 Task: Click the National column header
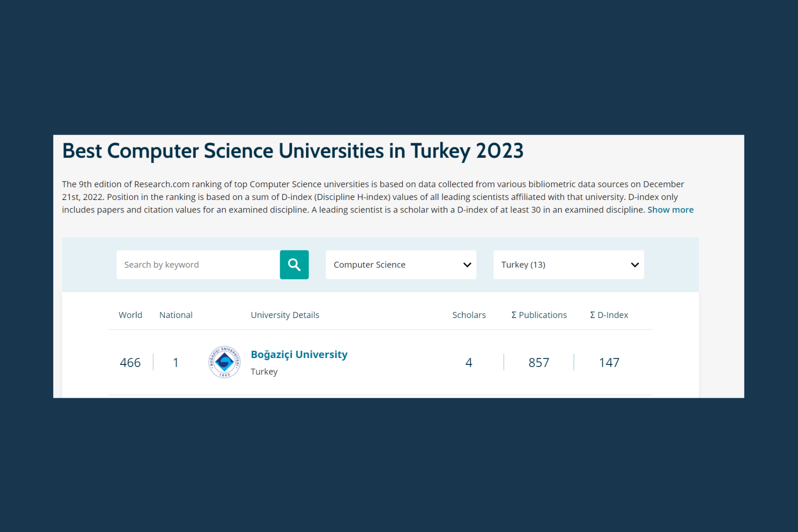pos(176,315)
